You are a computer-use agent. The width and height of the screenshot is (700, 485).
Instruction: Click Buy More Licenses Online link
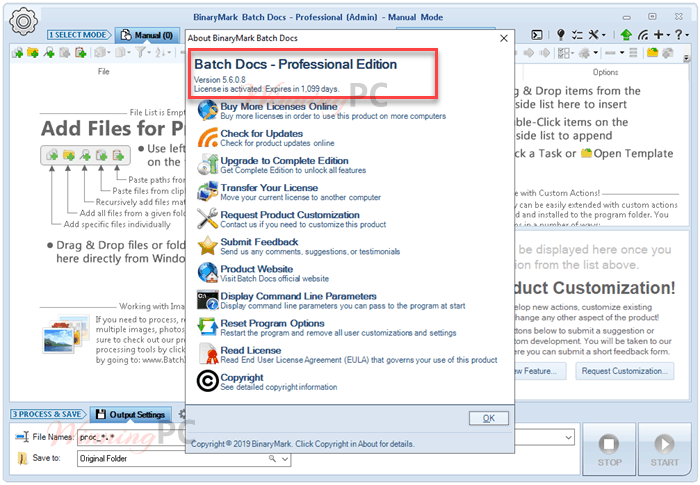click(279, 106)
